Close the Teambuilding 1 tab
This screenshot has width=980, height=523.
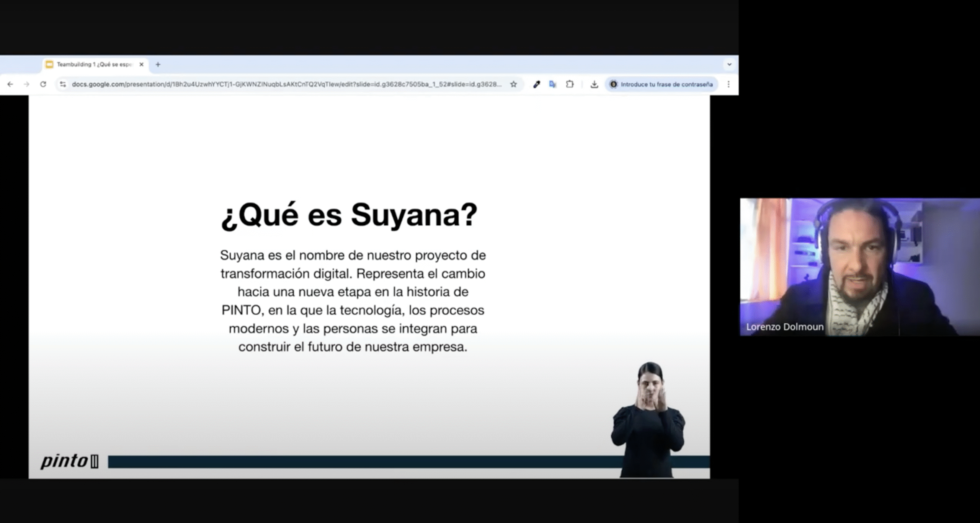[x=141, y=64]
